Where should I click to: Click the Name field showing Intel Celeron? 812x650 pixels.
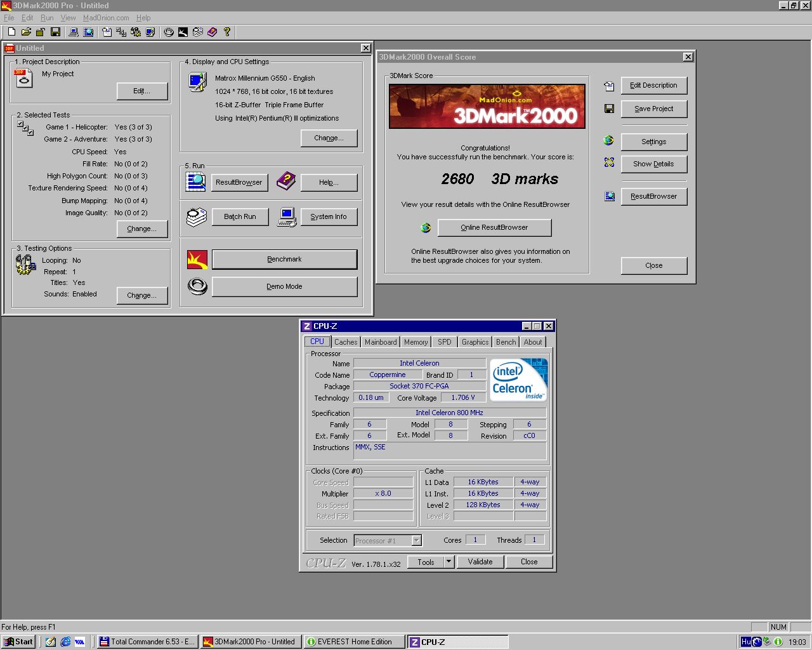coord(419,363)
